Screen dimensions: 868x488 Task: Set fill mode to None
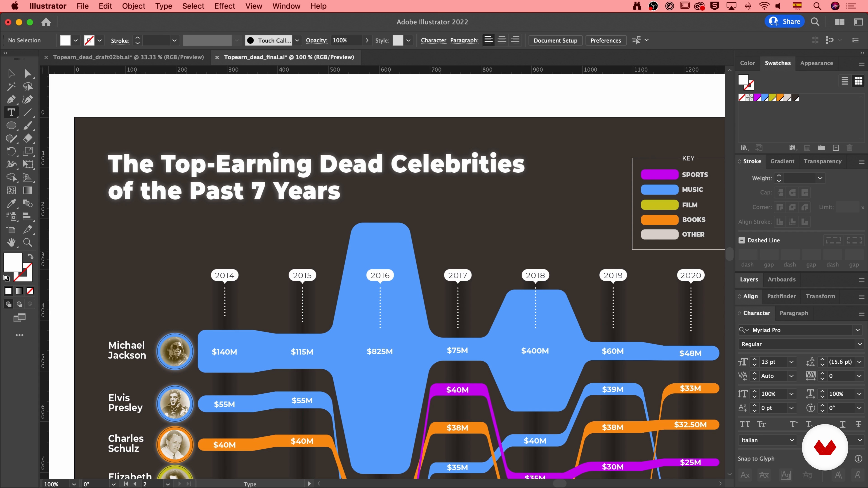30,291
